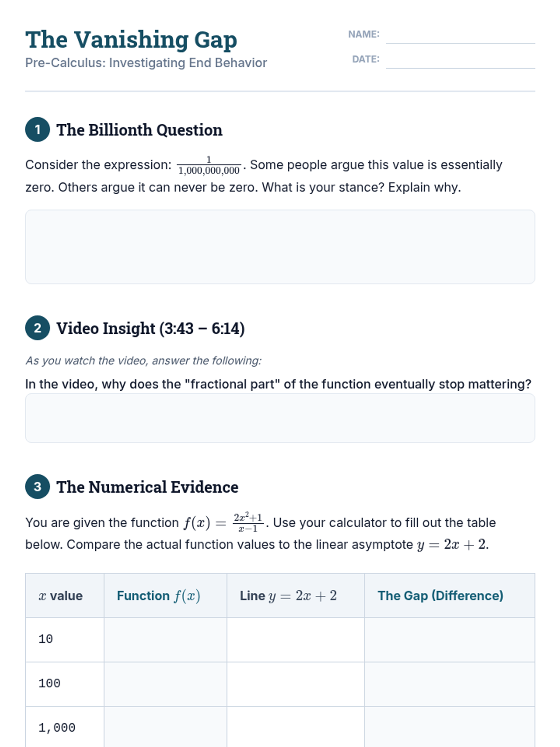Click the "Function f(x)" column header
560x747 pixels.
[159, 596]
